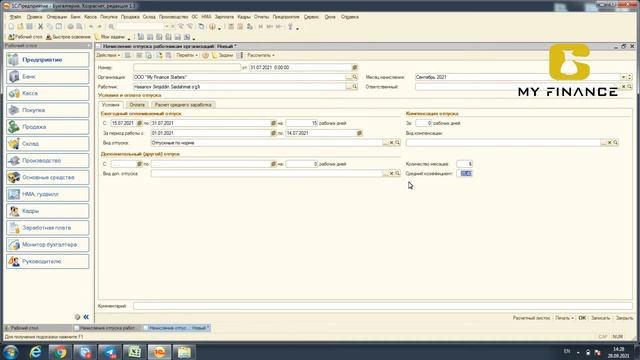Open the Рассчитать dropdown menu
Screen dimensions: 640x360
point(261,55)
